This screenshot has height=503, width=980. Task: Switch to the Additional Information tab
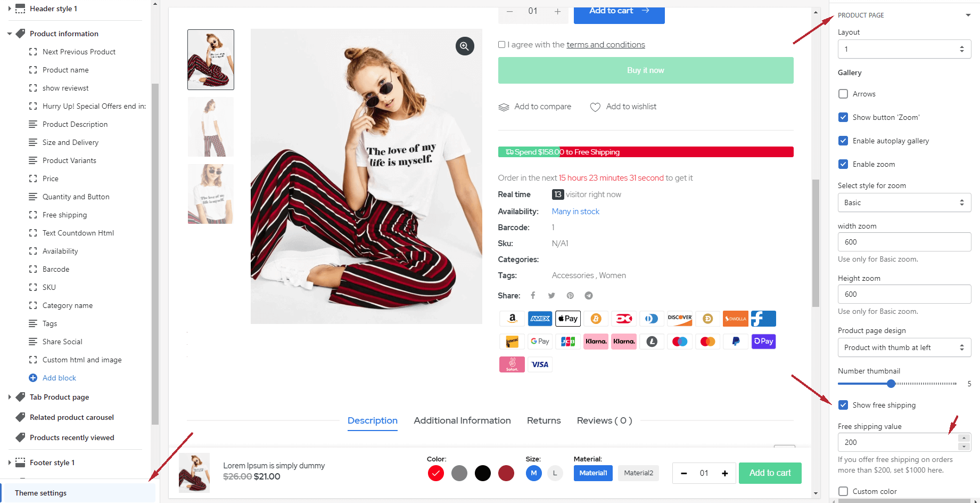coord(462,420)
